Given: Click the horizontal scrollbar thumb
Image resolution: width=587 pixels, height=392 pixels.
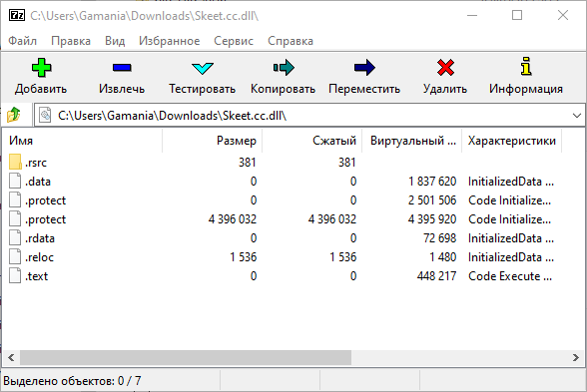Looking at the screenshot, I should tap(186, 357).
